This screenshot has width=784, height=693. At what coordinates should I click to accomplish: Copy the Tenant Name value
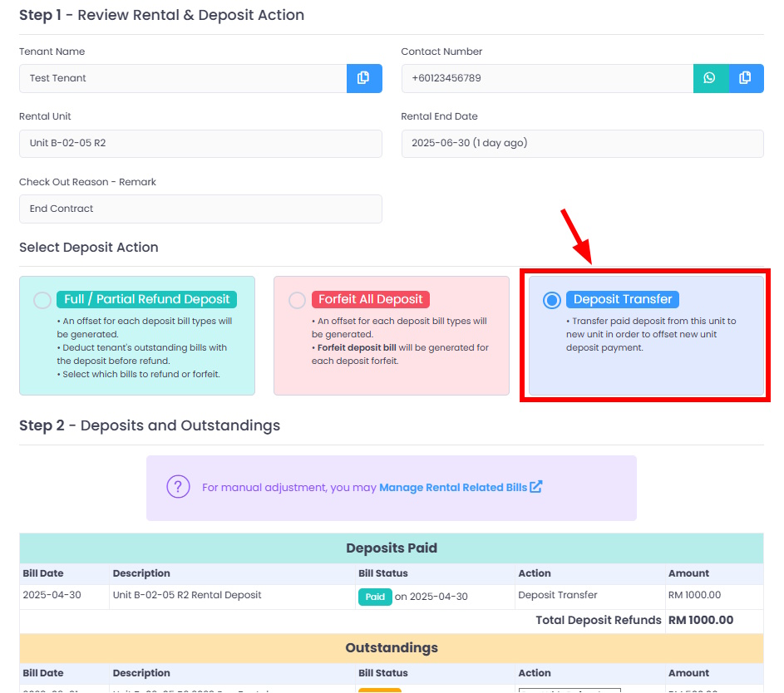pyautogui.click(x=364, y=78)
